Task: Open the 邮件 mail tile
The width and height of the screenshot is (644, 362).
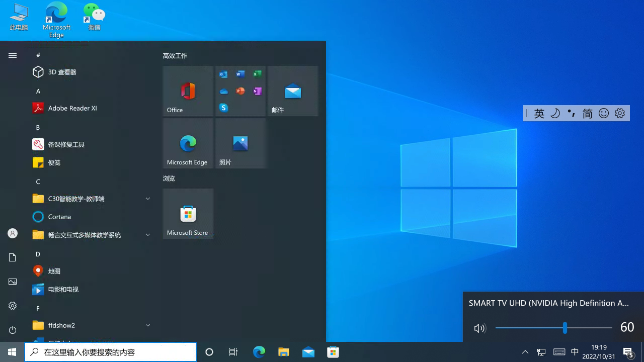Action: (x=293, y=91)
